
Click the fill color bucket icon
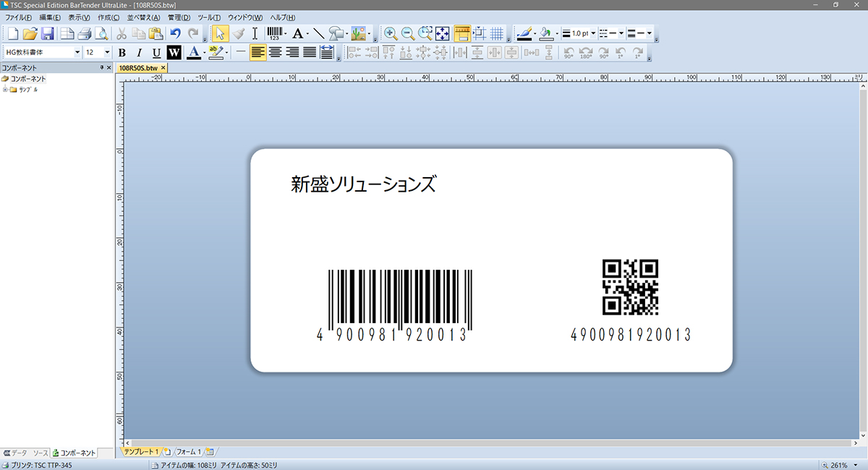546,33
